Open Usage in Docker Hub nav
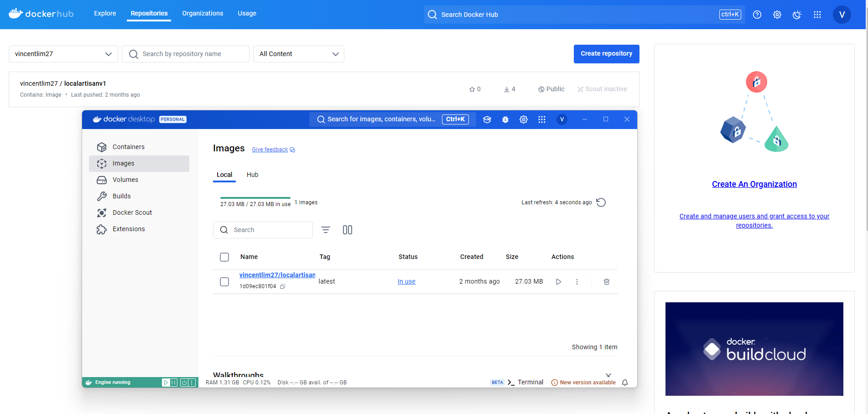 [x=247, y=13]
